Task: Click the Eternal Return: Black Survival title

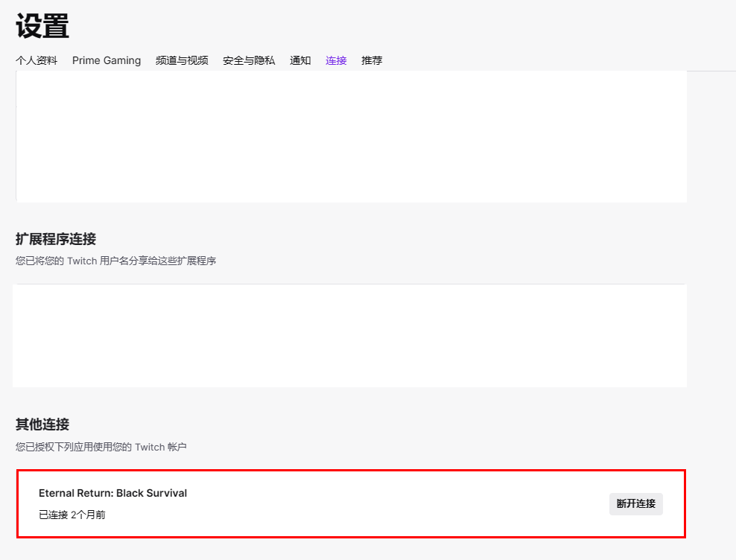Action: [112, 493]
